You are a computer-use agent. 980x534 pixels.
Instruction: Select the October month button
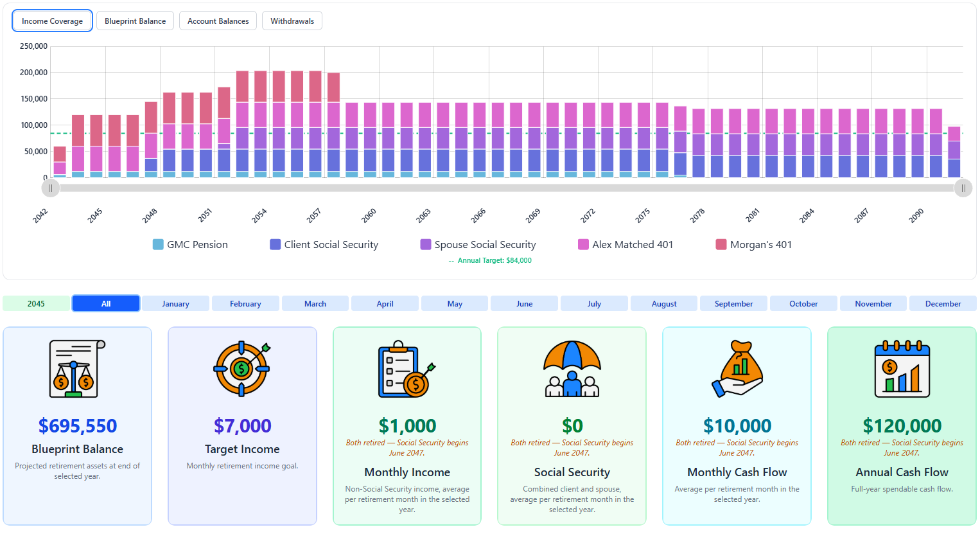pyautogui.click(x=803, y=303)
